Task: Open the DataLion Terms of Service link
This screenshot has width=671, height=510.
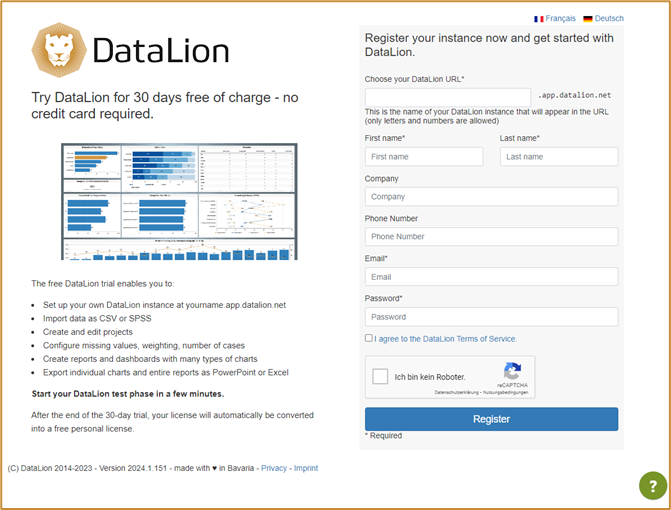Action: (x=445, y=339)
